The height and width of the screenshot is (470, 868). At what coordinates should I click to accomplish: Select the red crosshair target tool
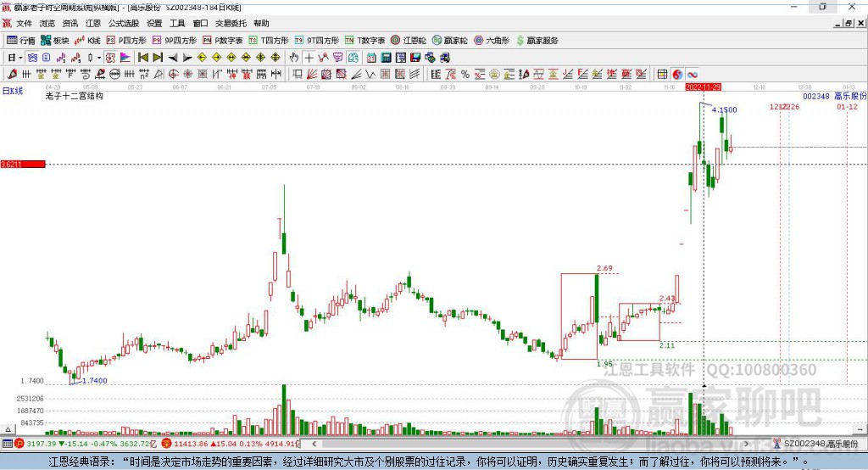point(173,75)
